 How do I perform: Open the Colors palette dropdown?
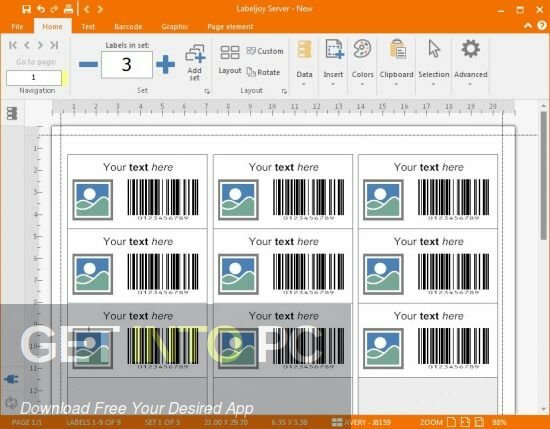pos(362,63)
